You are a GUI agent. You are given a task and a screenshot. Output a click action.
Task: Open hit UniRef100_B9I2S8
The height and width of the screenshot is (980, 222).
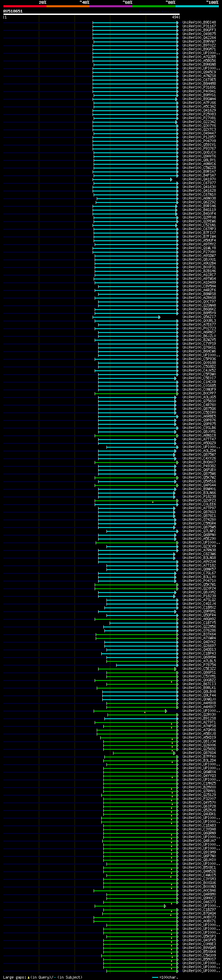[x=199, y=719]
